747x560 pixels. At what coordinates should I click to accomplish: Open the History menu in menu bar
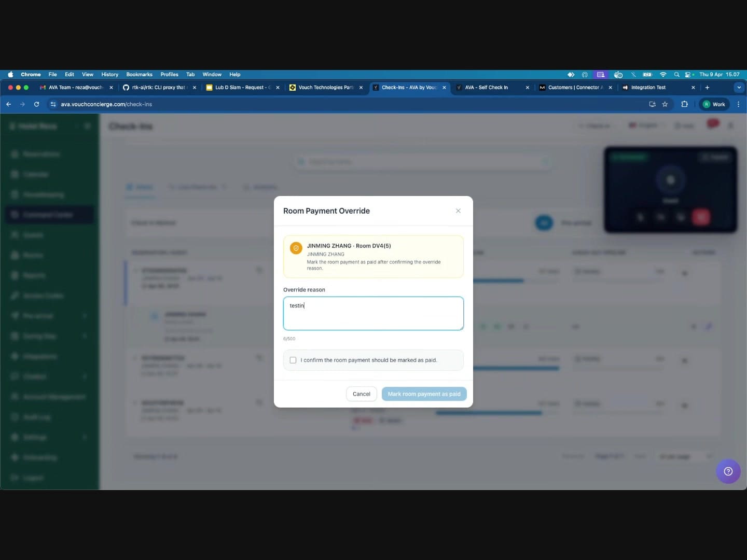click(x=109, y=74)
